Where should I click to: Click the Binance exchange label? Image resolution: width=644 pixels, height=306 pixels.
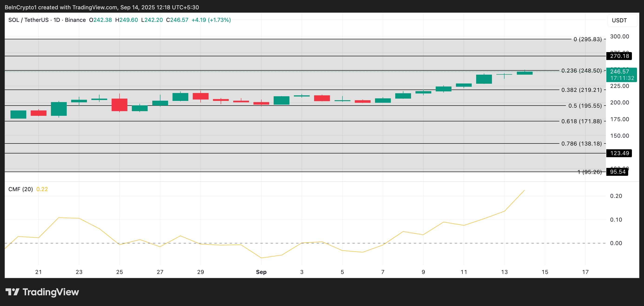75,20
